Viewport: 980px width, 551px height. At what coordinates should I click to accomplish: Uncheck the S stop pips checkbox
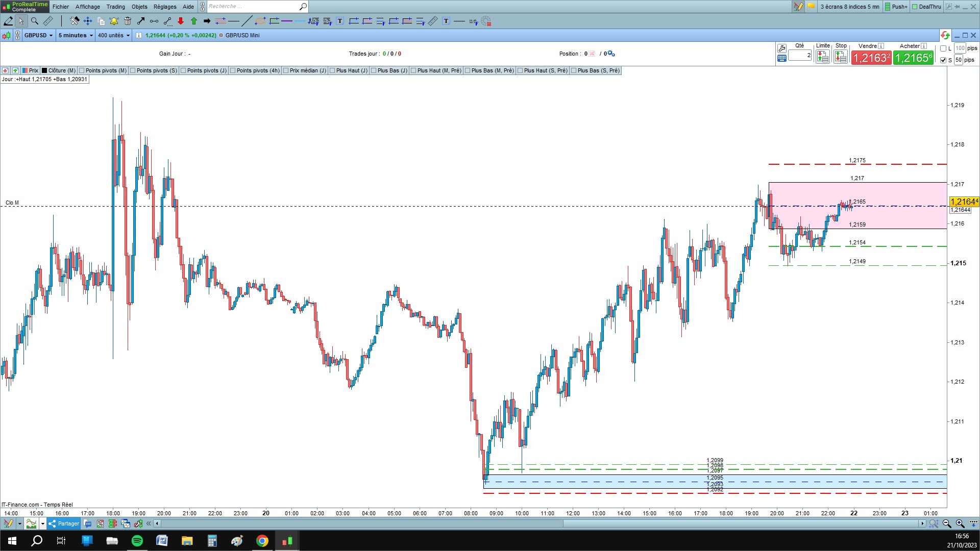pyautogui.click(x=943, y=60)
